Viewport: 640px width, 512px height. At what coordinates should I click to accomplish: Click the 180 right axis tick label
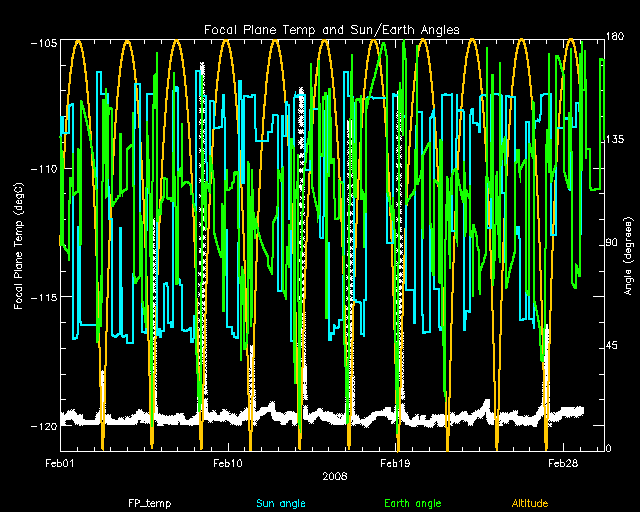[617, 37]
